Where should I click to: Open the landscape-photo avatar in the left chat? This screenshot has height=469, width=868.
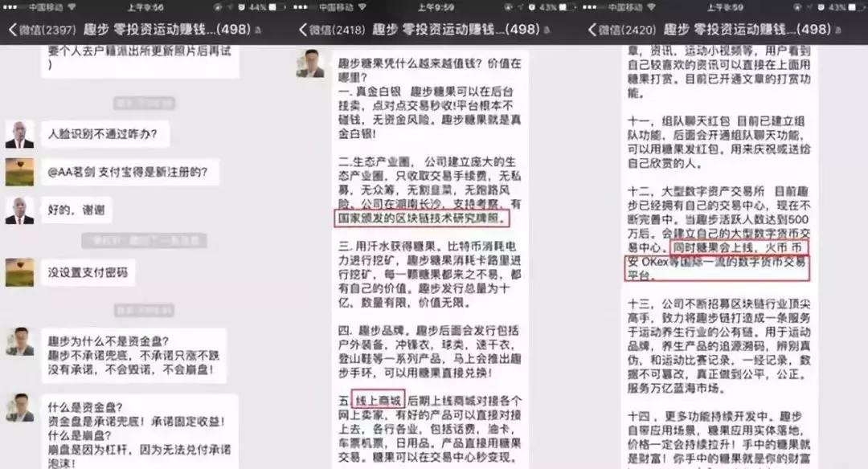pyautogui.click(x=18, y=171)
